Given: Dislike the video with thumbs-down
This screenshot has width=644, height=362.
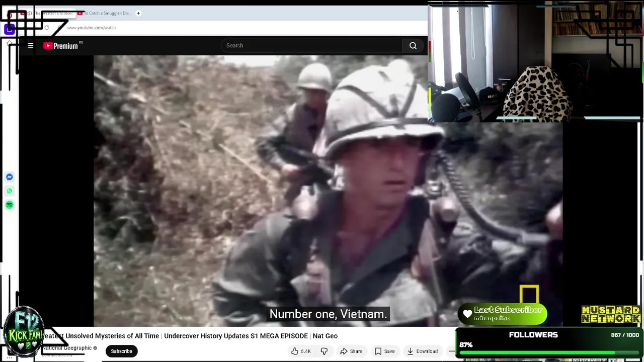Looking at the screenshot, I should [x=324, y=351].
